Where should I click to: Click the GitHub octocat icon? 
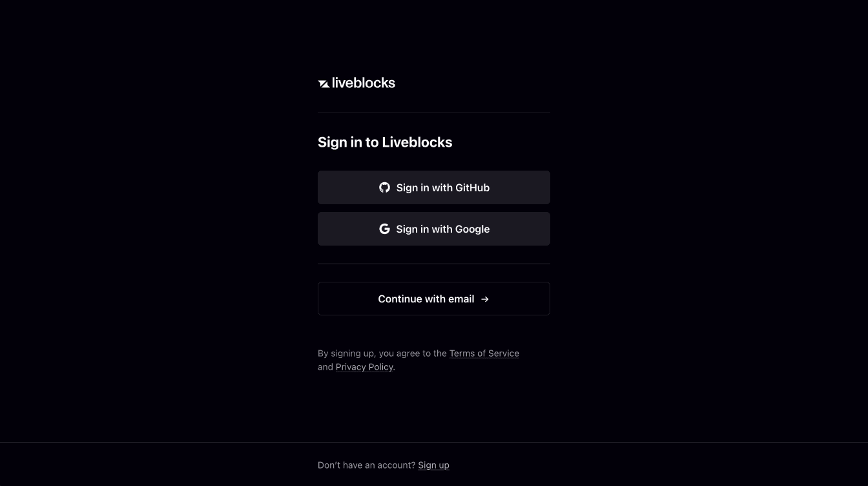click(x=384, y=187)
